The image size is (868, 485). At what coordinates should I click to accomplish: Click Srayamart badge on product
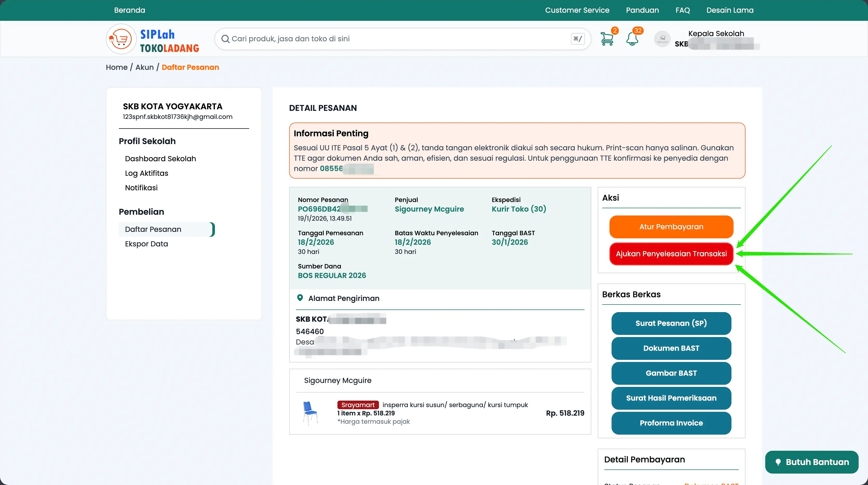pyautogui.click(x=358, y=405)
